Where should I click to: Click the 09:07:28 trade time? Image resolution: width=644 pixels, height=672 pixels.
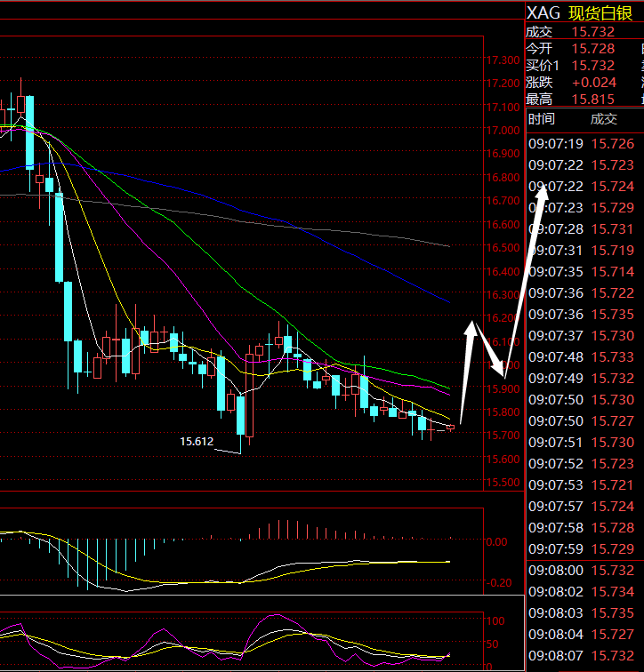(556, 228)
